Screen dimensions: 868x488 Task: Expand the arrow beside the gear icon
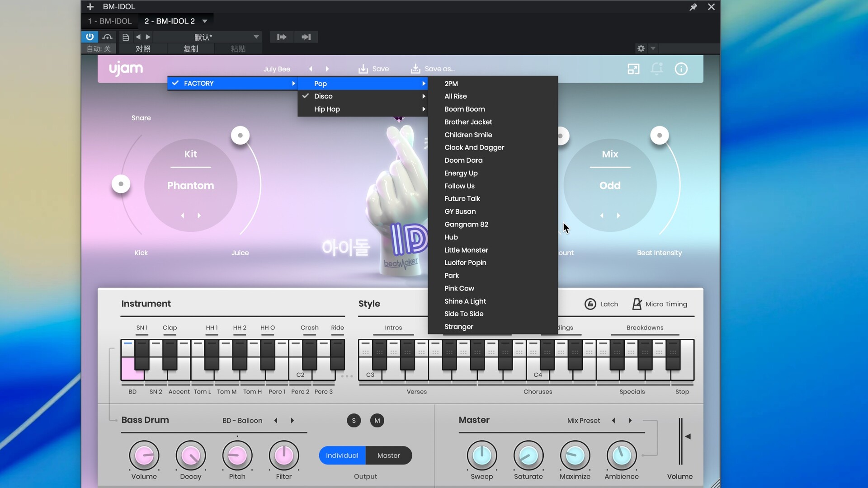coord(653,48)
